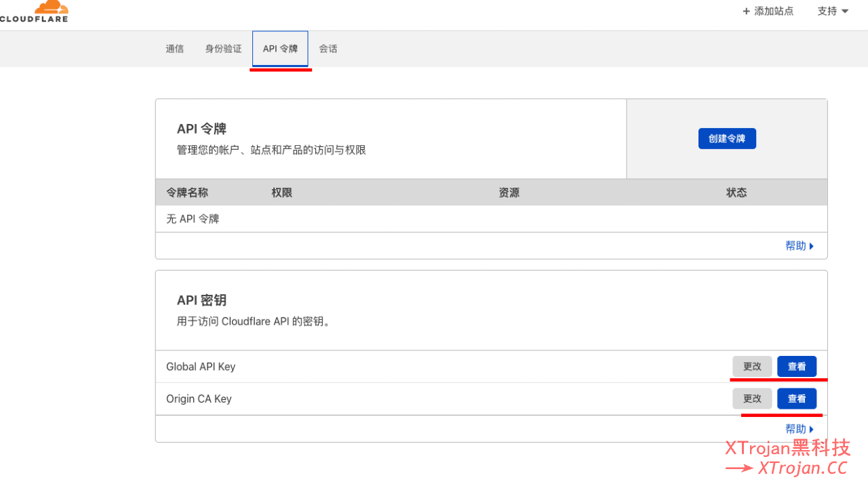Image resolution: width=868 pixels, height=482 pixels.
Task: Click the 权限 column header
Action: [x=281, y=193]
